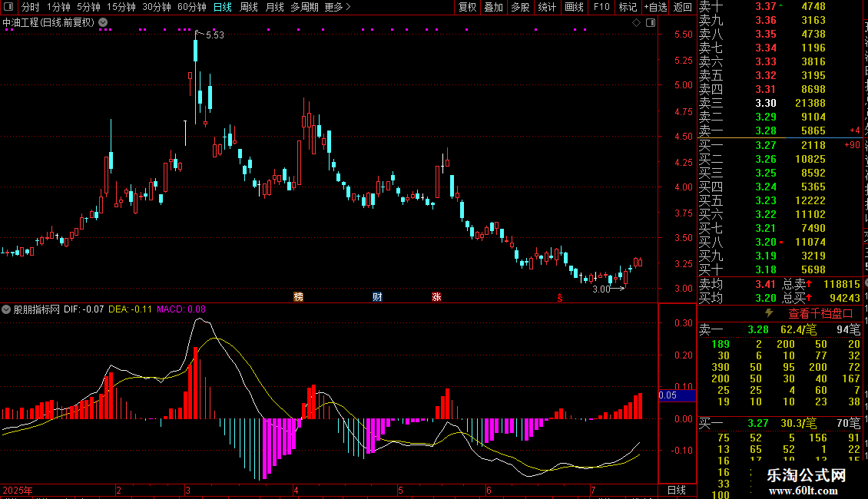Click 买均 average price 3.20
Image resolution: width=868 pixels, height=499 pixels.
tap(766, 298)
